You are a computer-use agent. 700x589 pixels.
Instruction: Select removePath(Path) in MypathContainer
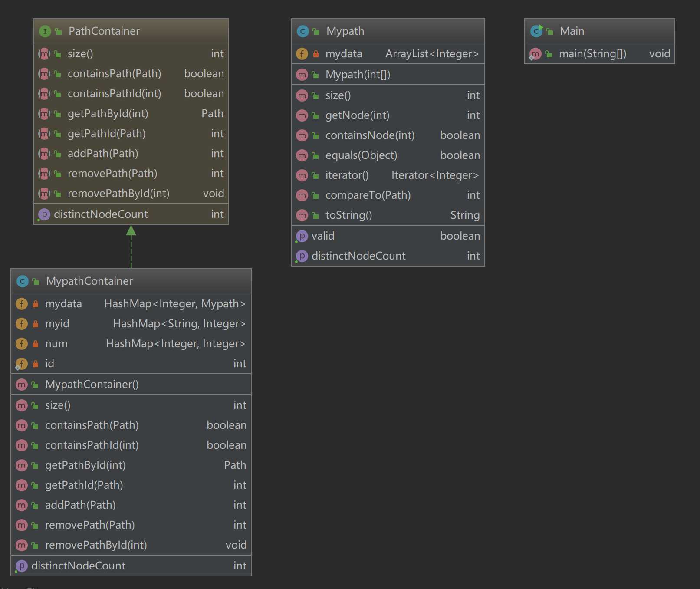tap(90, 525)
